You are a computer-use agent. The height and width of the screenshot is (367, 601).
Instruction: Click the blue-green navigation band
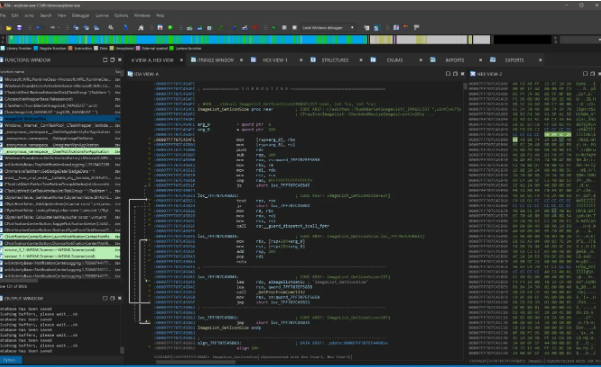pos(187,39)
